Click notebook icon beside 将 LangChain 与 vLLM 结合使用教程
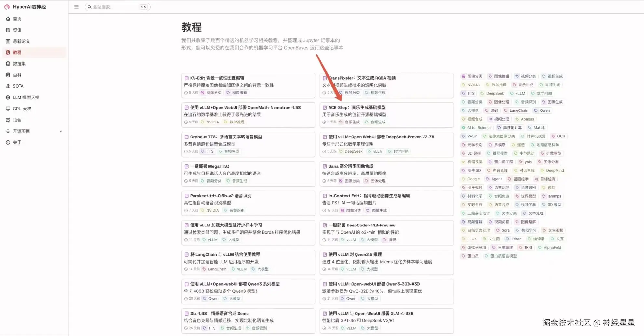This screenshot has width=644, height=336. (186, 254)
